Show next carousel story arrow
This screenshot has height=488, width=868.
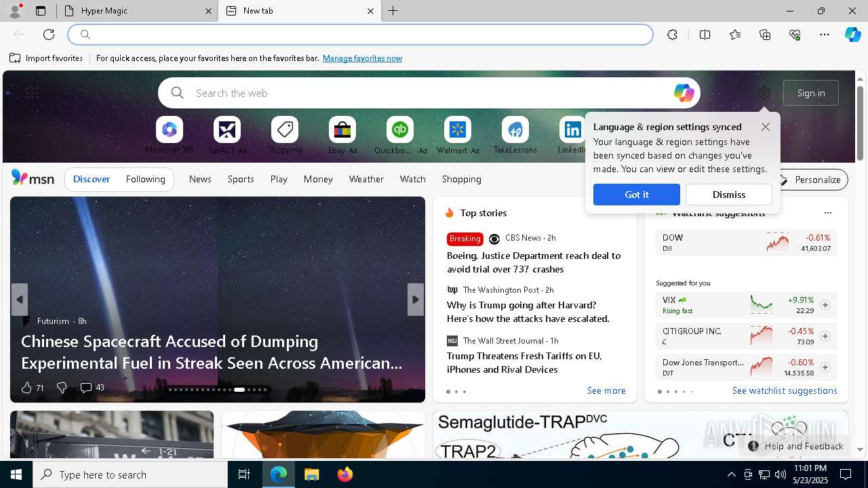tap(416, 300)
